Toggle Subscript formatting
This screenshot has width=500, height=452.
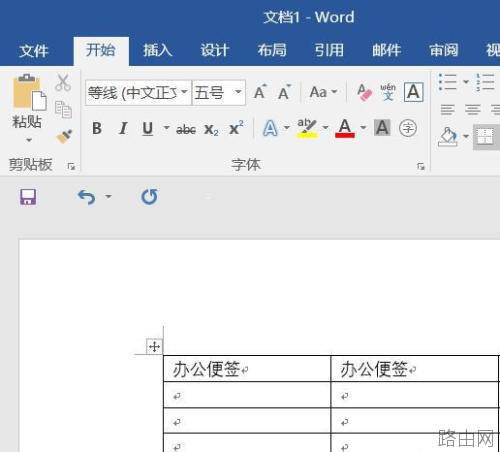click(x=211, y=129)
